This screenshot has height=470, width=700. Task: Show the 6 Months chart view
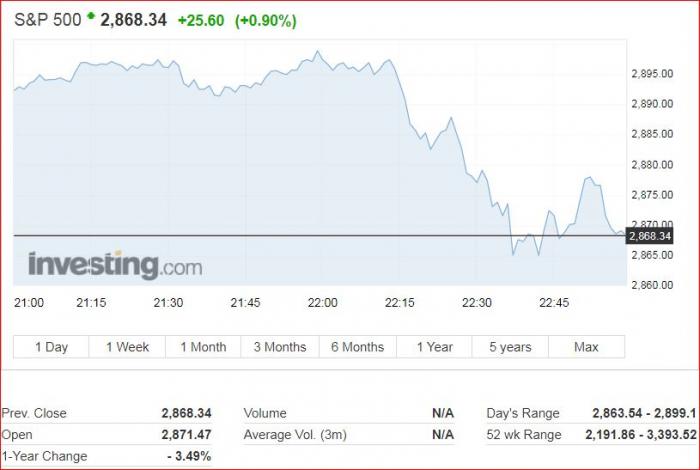click(357, 347)
